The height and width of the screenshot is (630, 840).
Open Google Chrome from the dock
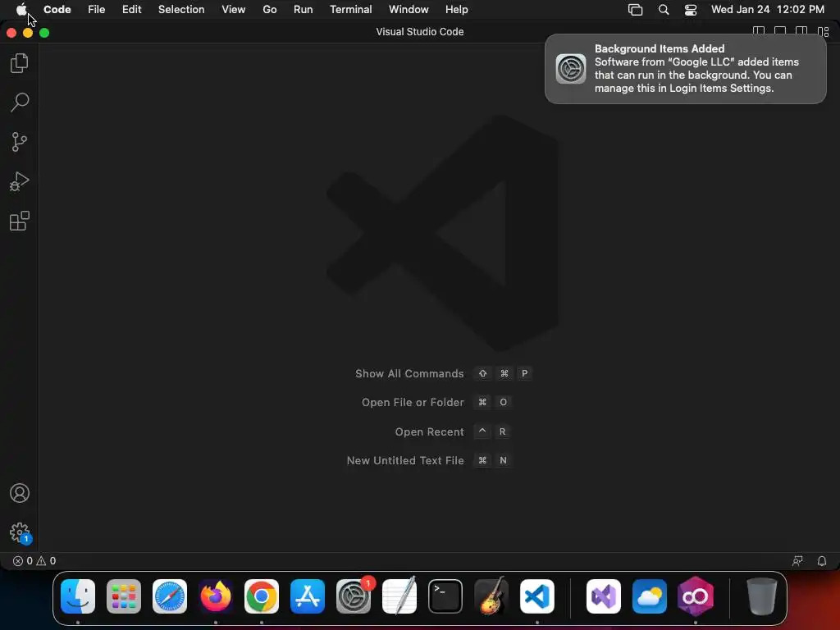tap(262, 596)
